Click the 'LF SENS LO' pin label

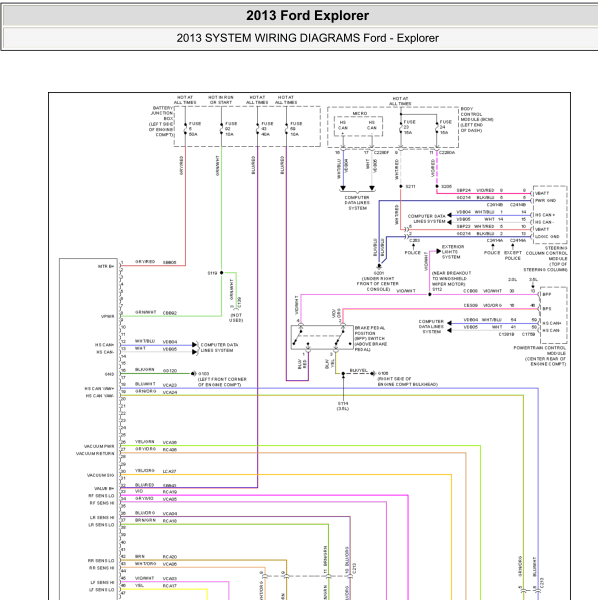(x=102, y=590)
